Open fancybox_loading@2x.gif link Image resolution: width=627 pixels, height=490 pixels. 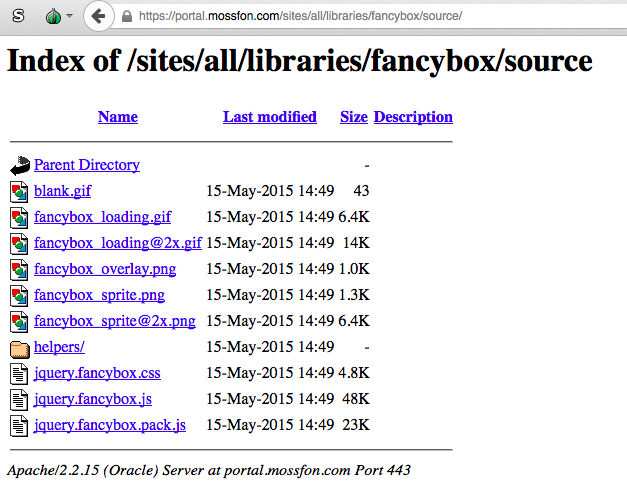click(118, 243)
